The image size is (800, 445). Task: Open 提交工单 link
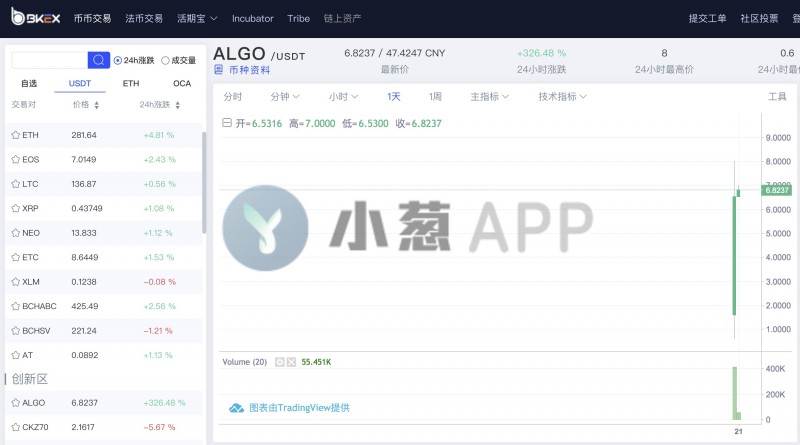(707, 19)
